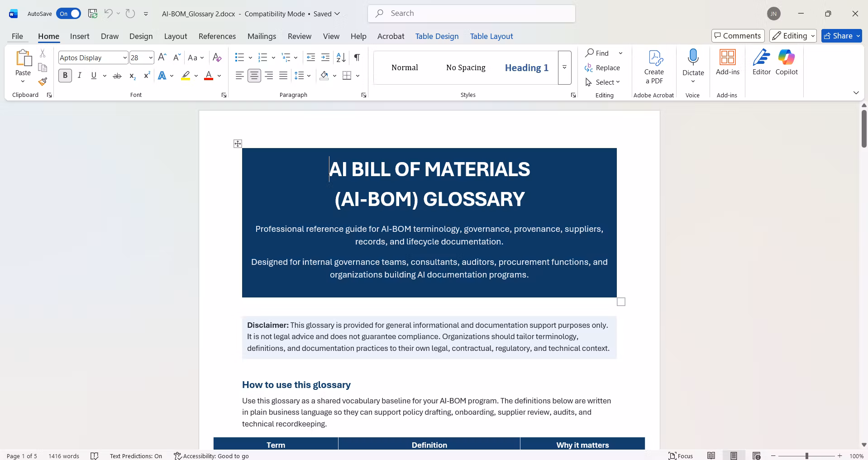Open the Select dropdown in Editing group
The image size is (868, 460).
point(603,82)
